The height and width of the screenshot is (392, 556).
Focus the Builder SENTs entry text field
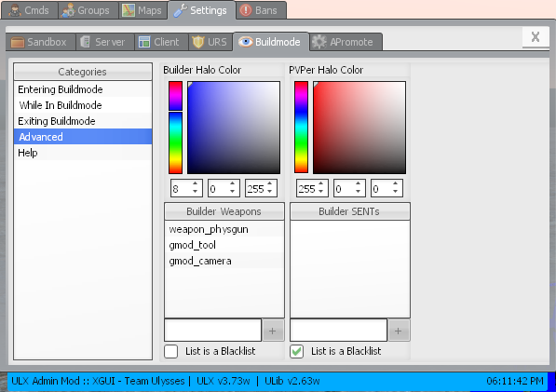coord(338,330)
